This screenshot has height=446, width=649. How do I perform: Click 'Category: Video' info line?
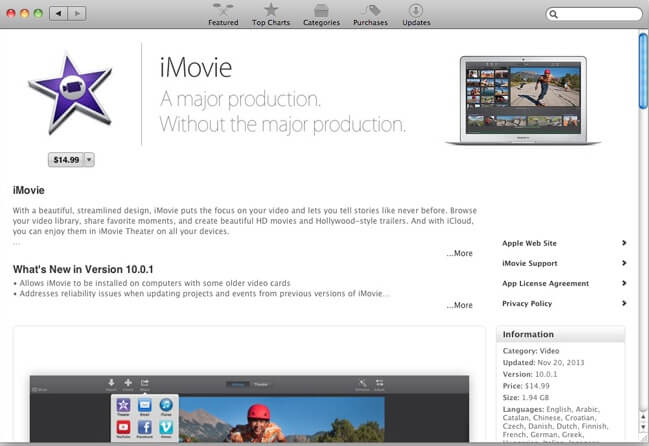pos(531,351)
